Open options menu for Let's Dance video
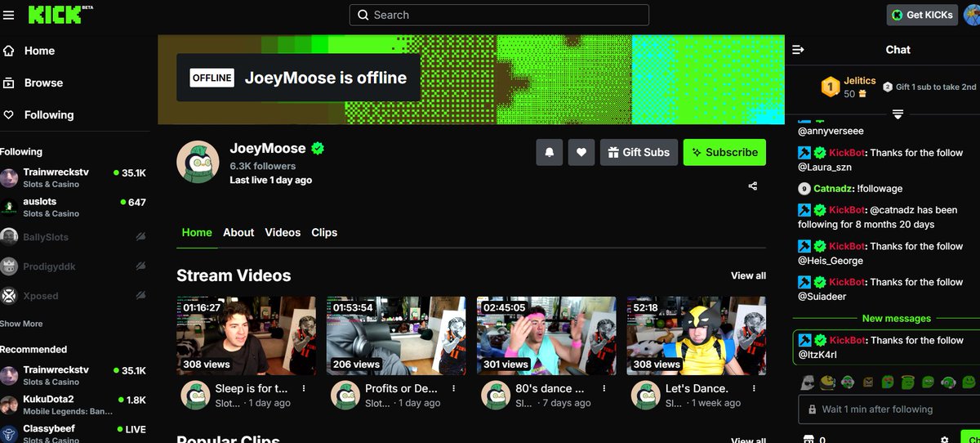 point(755,389)
